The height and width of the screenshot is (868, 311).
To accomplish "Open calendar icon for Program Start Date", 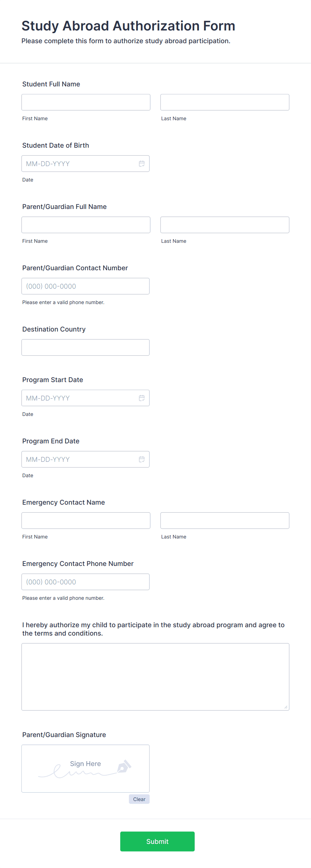I will click(142, 398).
